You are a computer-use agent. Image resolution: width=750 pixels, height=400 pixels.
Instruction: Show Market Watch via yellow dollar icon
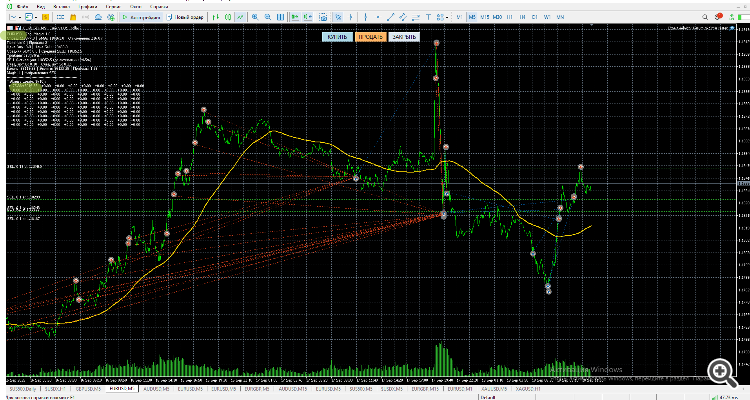(45, 17)
